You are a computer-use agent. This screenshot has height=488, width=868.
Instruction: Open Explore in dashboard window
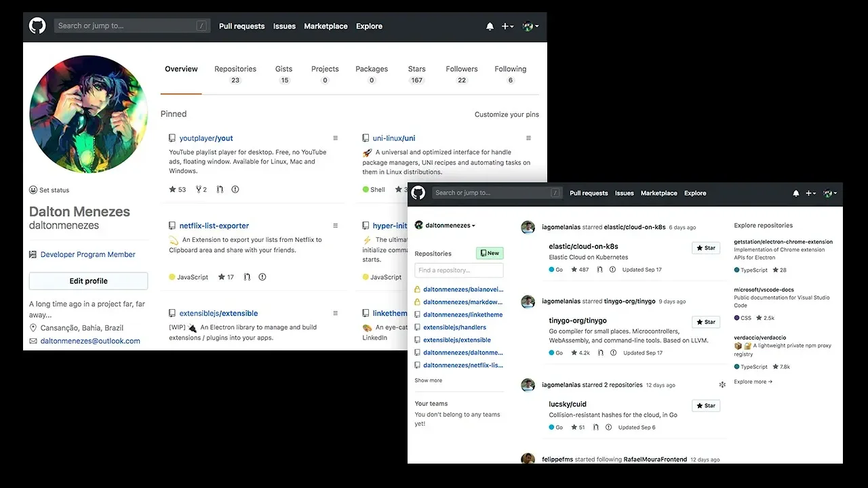[x=695, y=193]
